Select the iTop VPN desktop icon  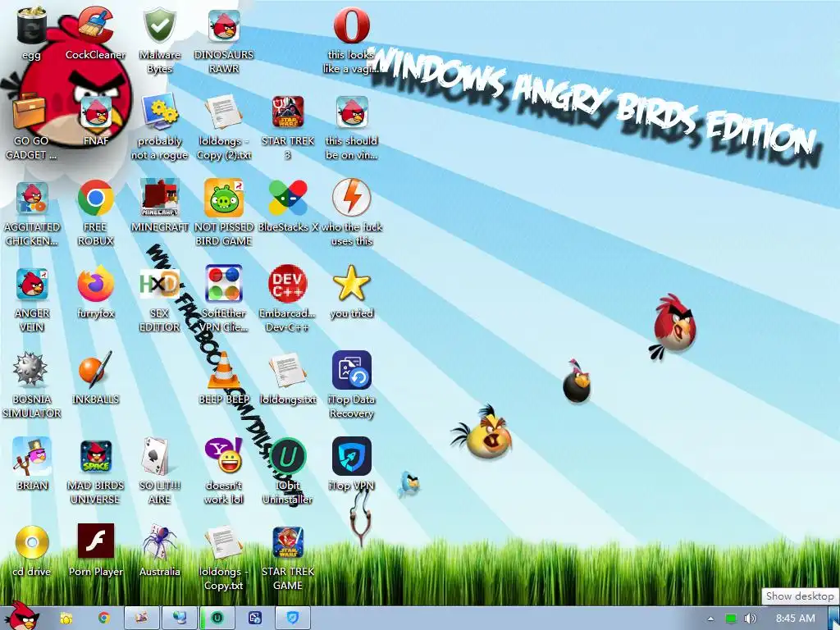click(351, 456)
